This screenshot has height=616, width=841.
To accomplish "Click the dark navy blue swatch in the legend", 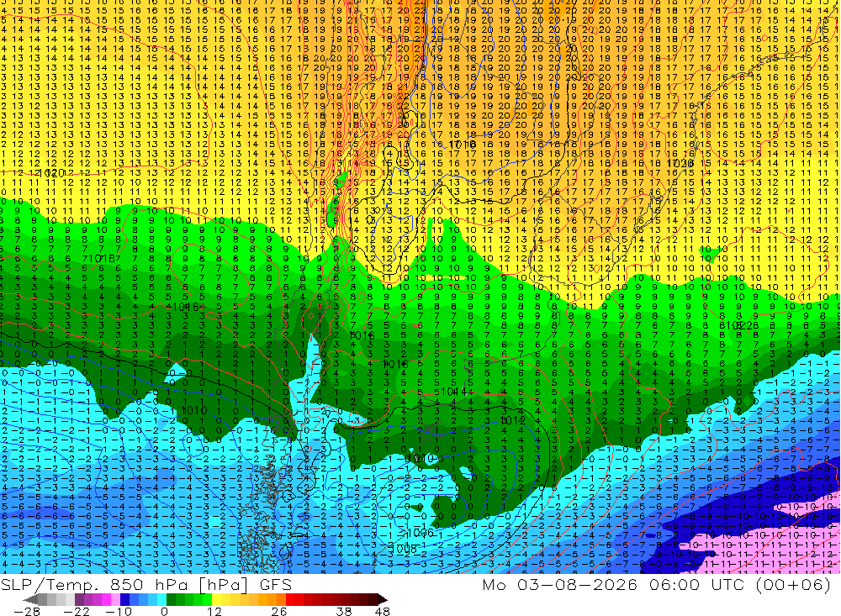I will pyautogui.click(x=125, y=600).
